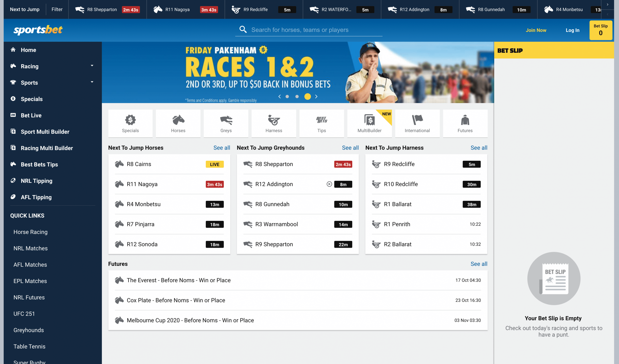619x364 pixels.
Task: Click the Bet Live icon in sidebar
Action: click(13, 115)
